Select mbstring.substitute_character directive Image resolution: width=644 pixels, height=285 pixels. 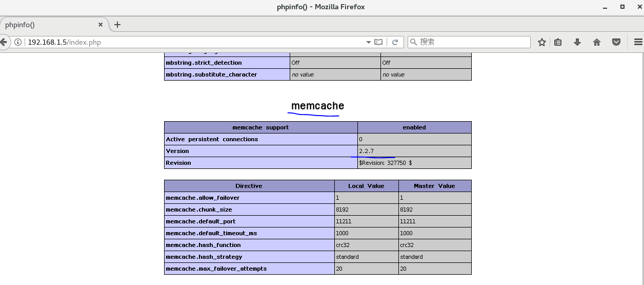point(211,74)
